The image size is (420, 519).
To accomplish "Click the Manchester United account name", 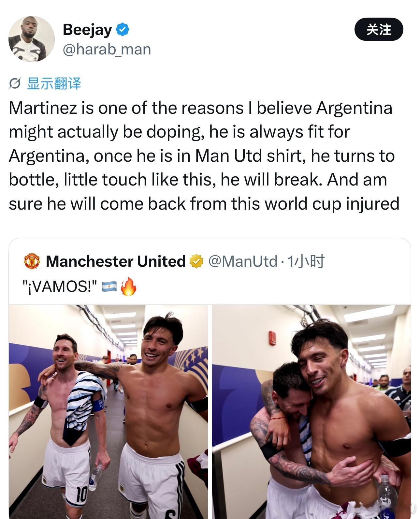I will tap(116, 261).
